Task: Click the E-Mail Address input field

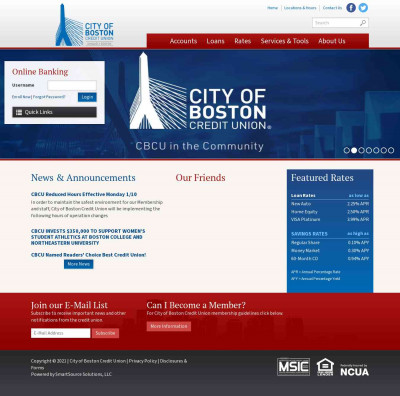Action: (61, 333)
